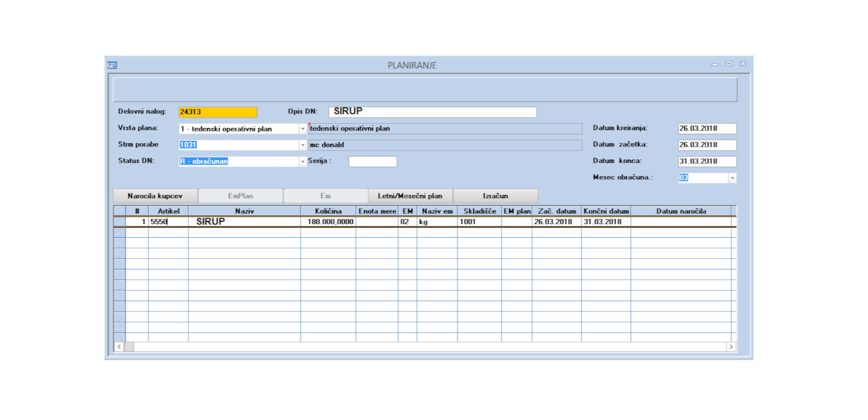Viewport: 868px width, 420px height.
Task: Click the EmPlan button
Action: point(240,196)
